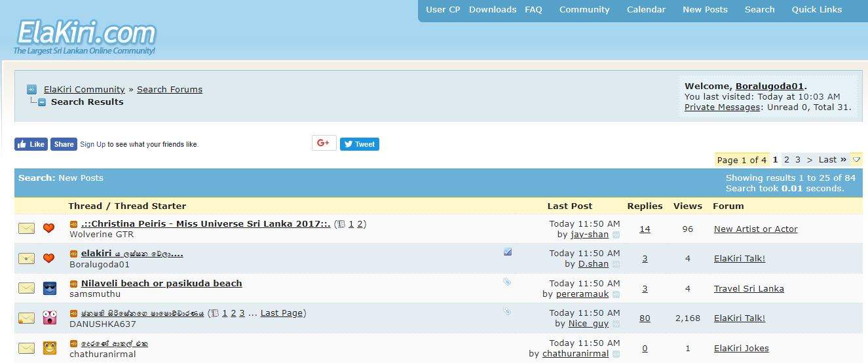Go to the next results page arrow

coord(810,159)
